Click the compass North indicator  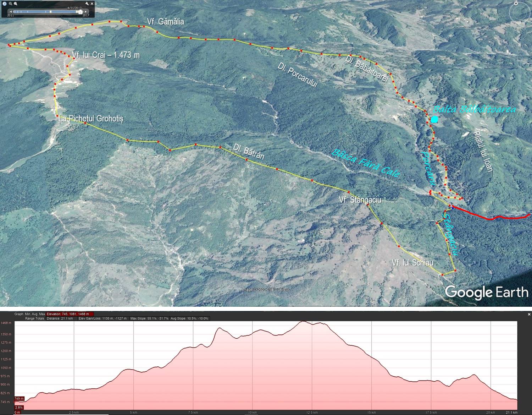516,3
